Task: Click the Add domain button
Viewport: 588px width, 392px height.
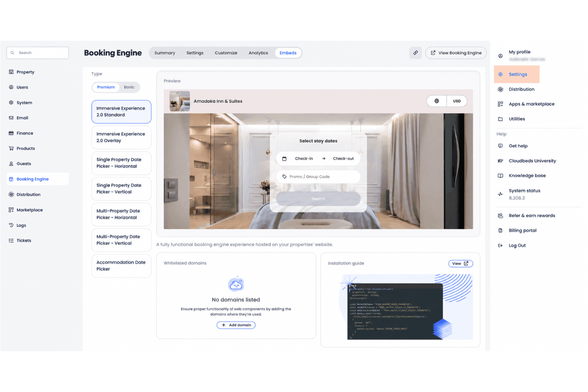Action: click(x=236, y=325)
